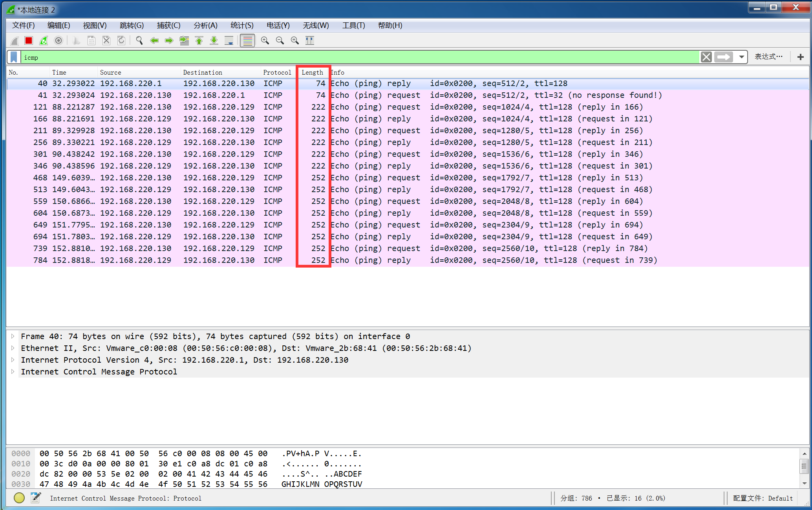Open the 捕获(C) menu
Screen dimensions: 812x510
coord(168,26)
